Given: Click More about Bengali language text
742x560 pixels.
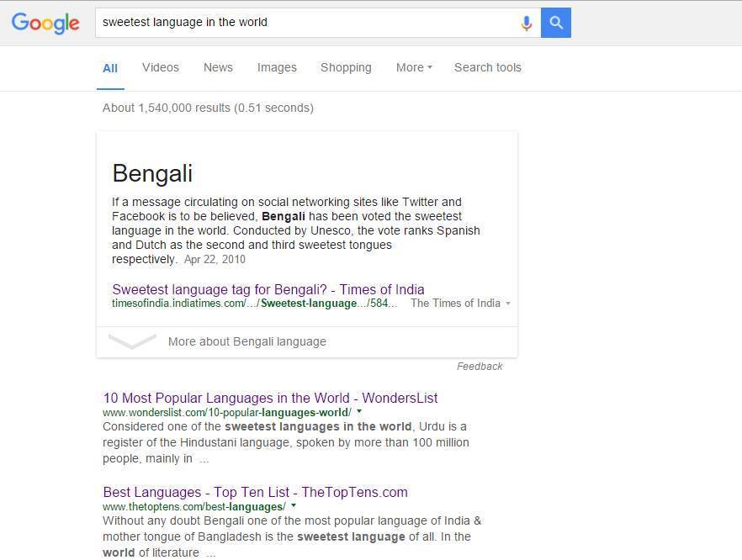Looking at the screenshot, I should click(x=247, y=341).
